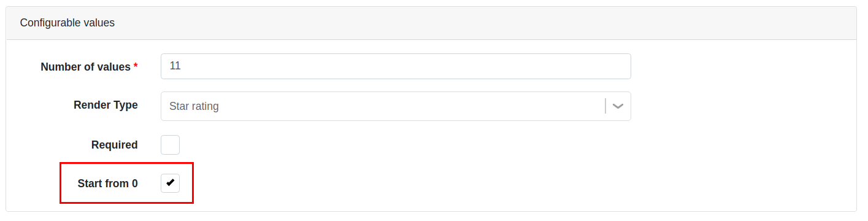Viewport: 868px width, 221px height.
Task: Click the down-arrow icon in Star rating selector
Action: pyautogui.click(x=618, y=106)
